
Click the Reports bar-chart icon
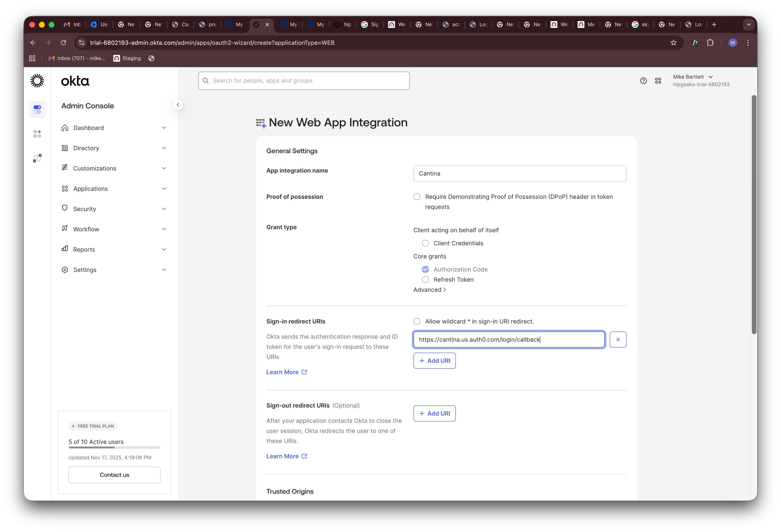[65, 249]
